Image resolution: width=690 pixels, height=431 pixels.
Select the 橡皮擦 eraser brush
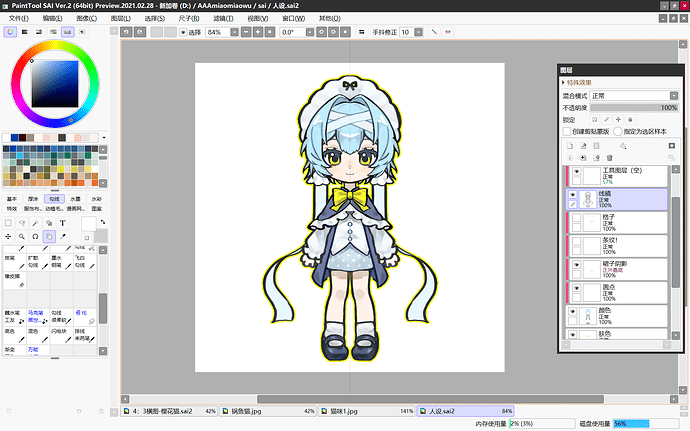pos(15,280)
